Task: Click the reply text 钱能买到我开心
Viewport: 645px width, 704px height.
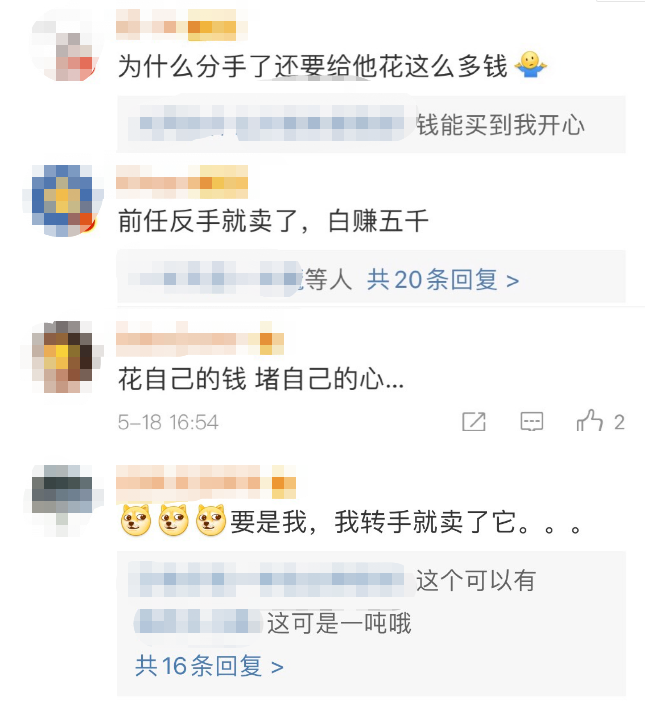Action: (500, 124)
